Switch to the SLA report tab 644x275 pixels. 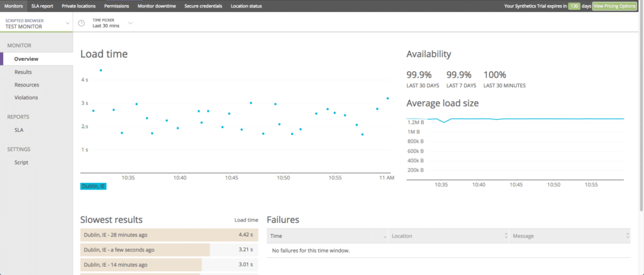42,6
